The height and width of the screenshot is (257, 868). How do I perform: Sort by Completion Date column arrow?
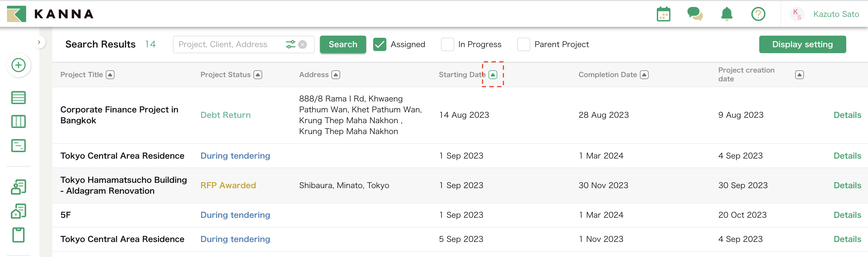click(644, 75)
